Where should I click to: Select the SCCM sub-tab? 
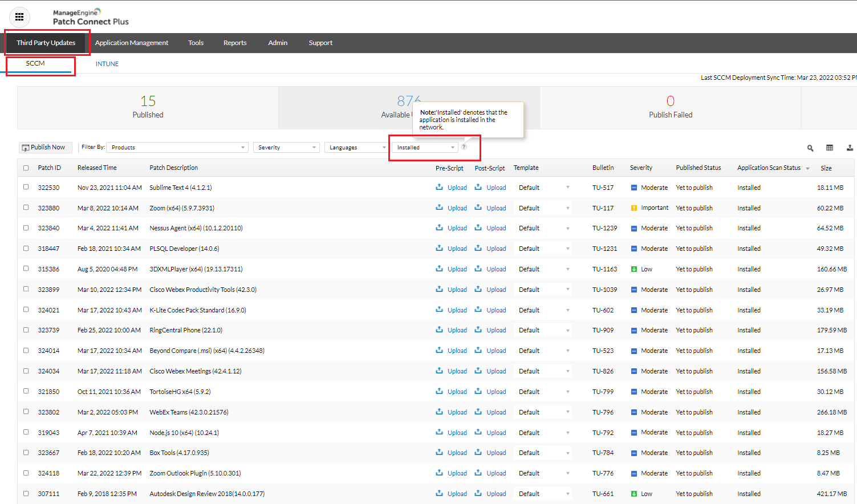pyautogui.click(x=35, y=63)
